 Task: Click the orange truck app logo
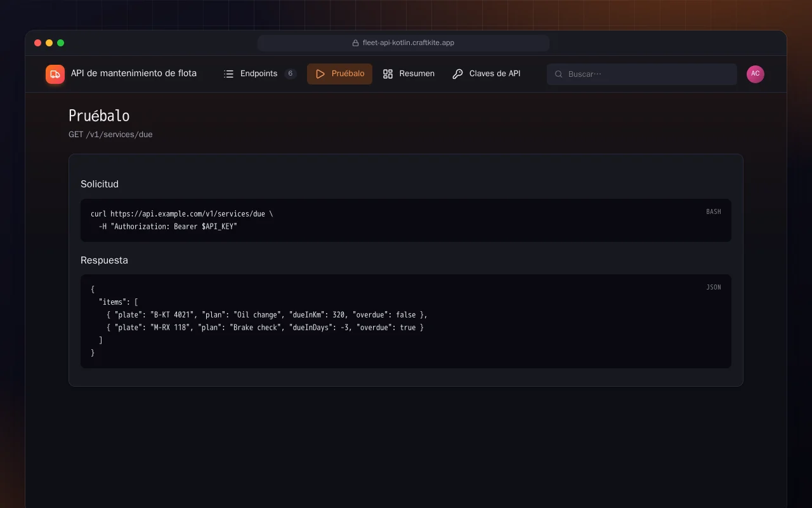point(55,74)
